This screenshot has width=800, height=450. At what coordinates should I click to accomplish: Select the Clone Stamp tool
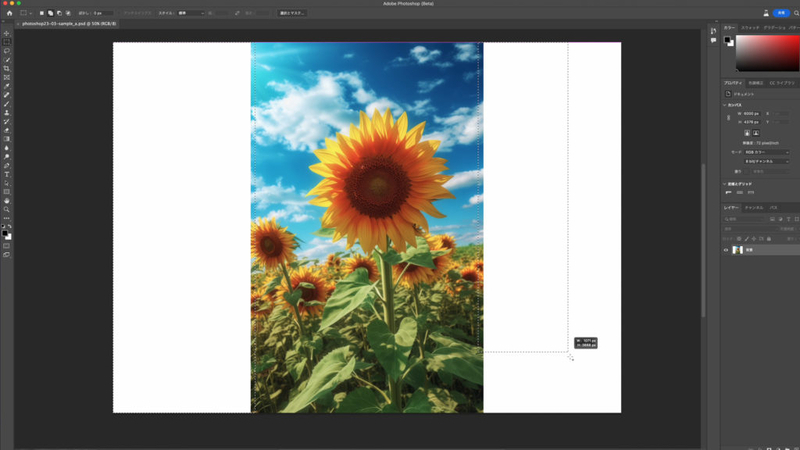7,113
